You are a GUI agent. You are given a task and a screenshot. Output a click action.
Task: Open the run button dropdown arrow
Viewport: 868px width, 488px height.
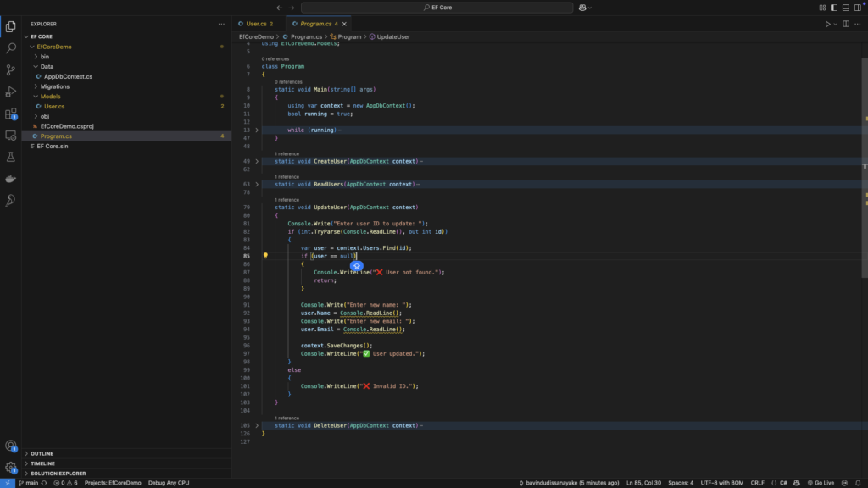pyautogui.click(x=835, y=24)
